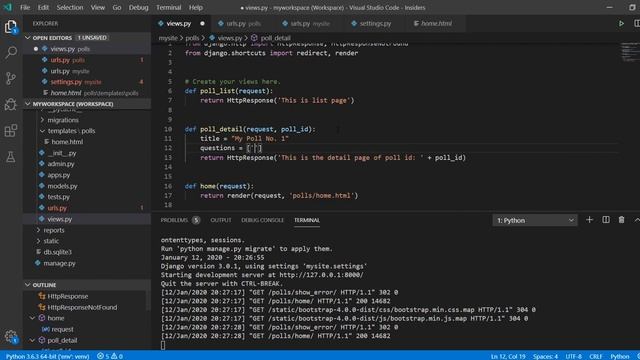Viewport: 640px width, 360px height.
Task: Click 'Spaces: 4' indentation setting
Action: click(x=545, y=356)
